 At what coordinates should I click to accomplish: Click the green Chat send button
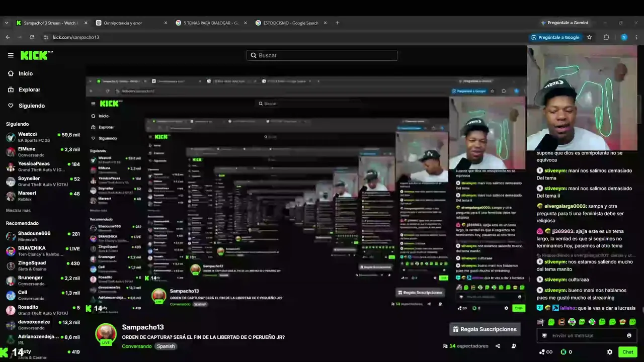click(628, 352)
